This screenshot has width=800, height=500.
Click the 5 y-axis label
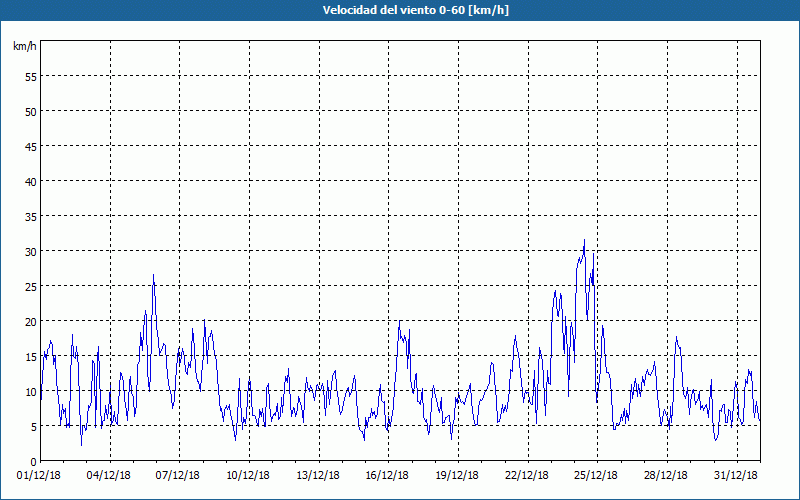pos(34,427)
